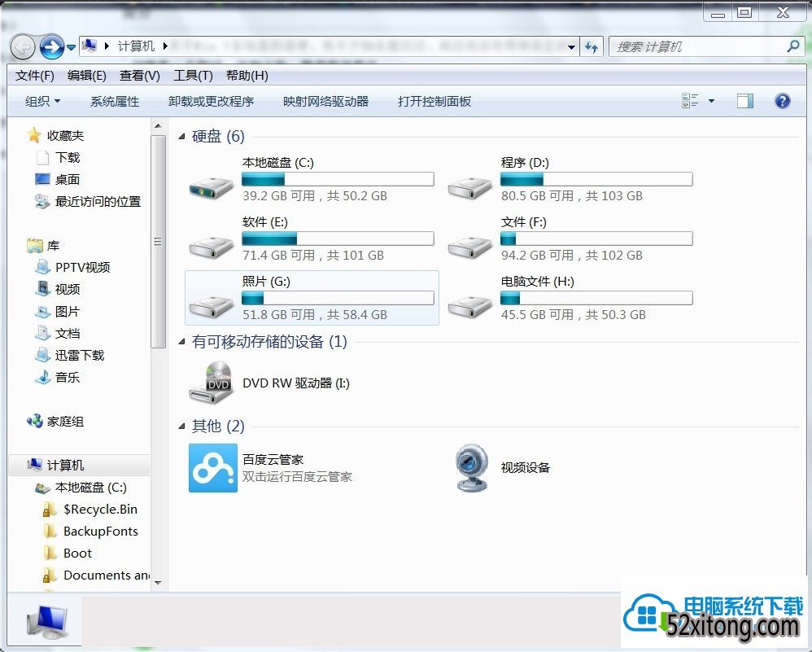This screenshot has height=652, width=812.
Task: Click the blue forward navigation arrow
Action: [x=50, y=47]
